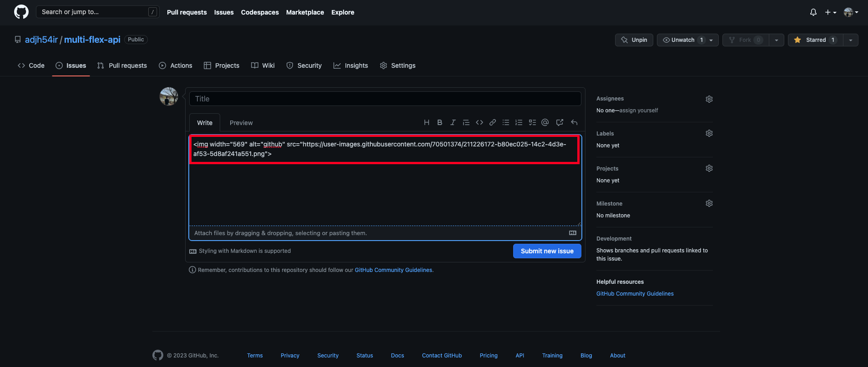This screenshot has height=367, width=868.
Task: Open the Insights tab
Action: coord(351,65)
